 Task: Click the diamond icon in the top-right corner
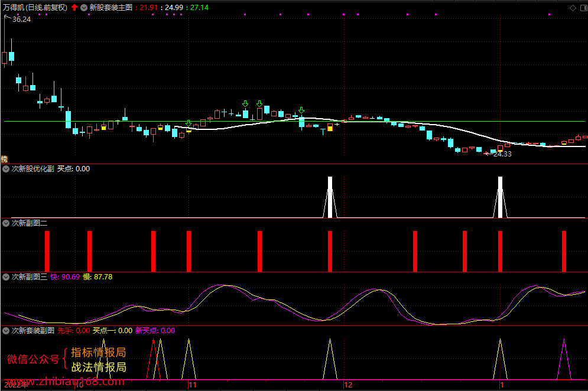tap(573, 8)
